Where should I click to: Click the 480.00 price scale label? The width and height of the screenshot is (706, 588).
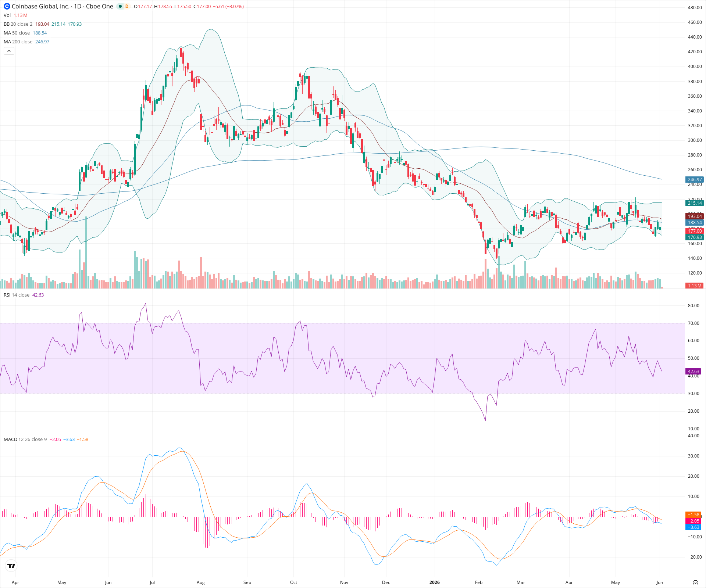695,7
